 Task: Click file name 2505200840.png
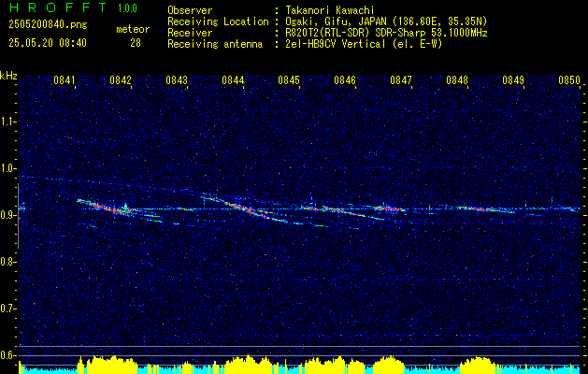[x=48, y=25]
